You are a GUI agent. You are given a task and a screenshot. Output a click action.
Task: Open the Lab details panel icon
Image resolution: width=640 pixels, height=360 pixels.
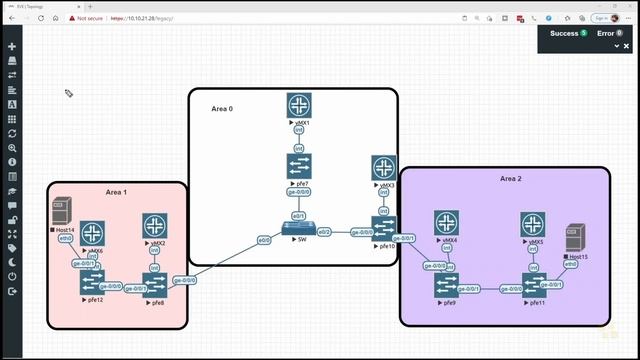pos(12,177)
